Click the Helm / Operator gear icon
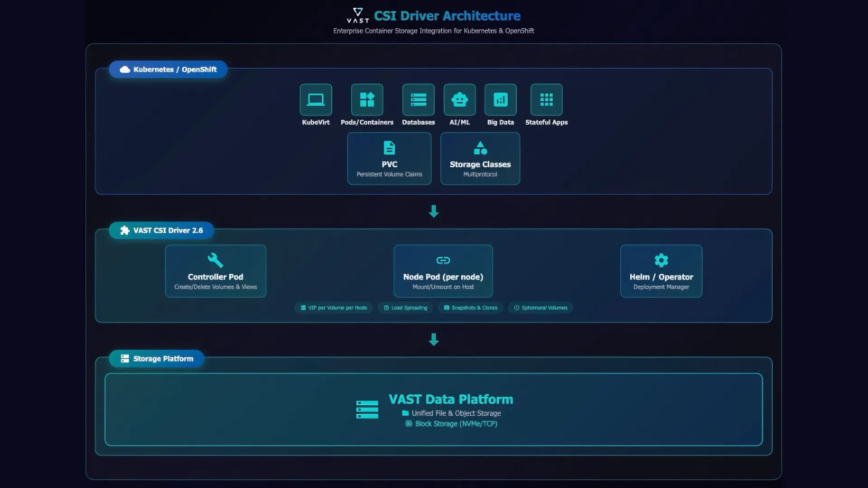This screenshot has width=868, height=488. pos(661,260)
